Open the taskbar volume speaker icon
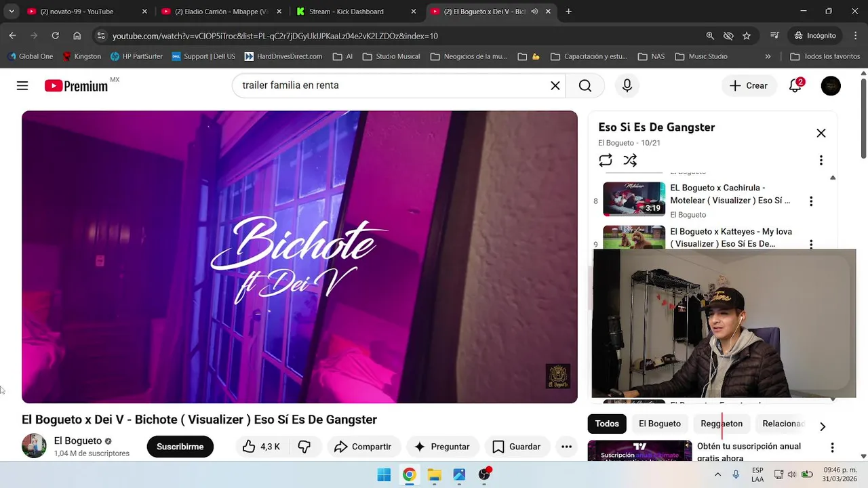 point(791,474)
